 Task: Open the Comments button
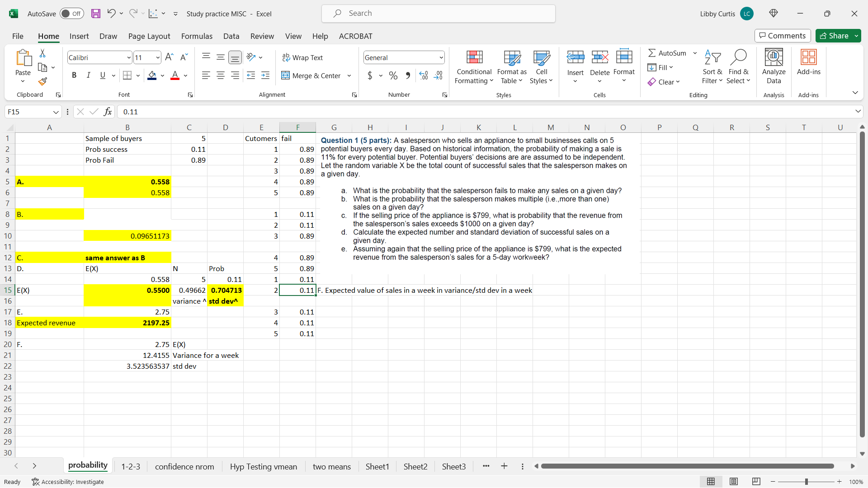782,36
